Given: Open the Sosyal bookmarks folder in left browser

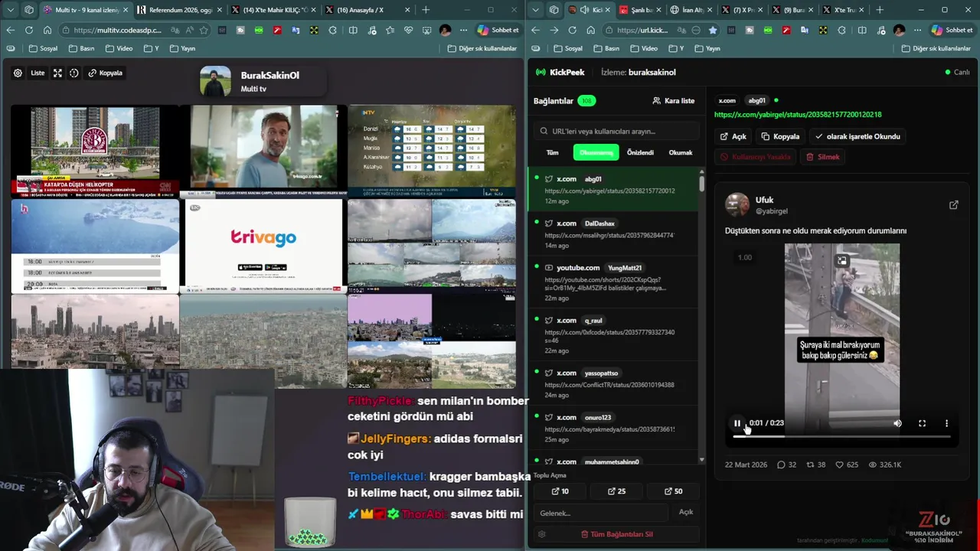Looking at the screenshot, I should coord(44,48).
